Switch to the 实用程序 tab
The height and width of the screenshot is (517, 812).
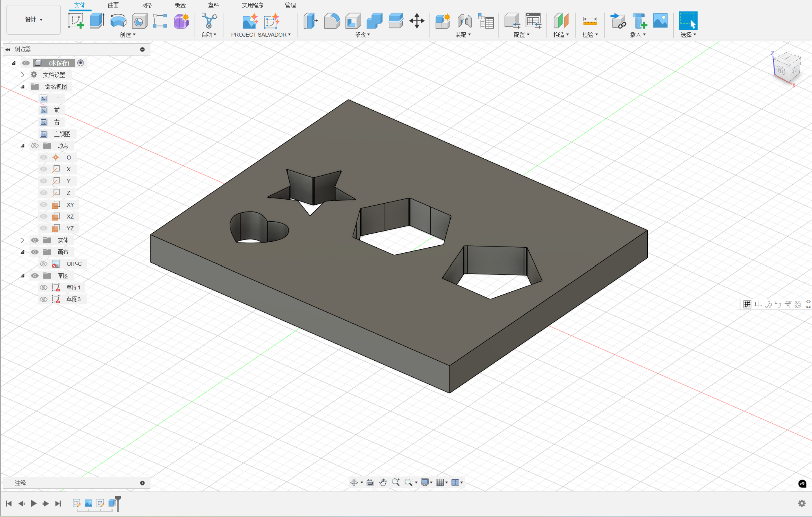[x=253, y=5]
